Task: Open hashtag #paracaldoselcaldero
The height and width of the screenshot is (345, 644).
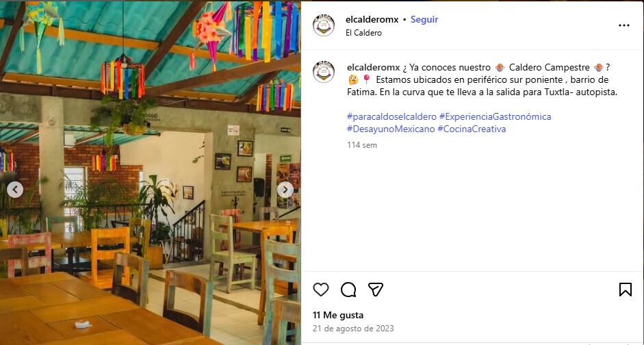Action: click(x=392, y=116)
